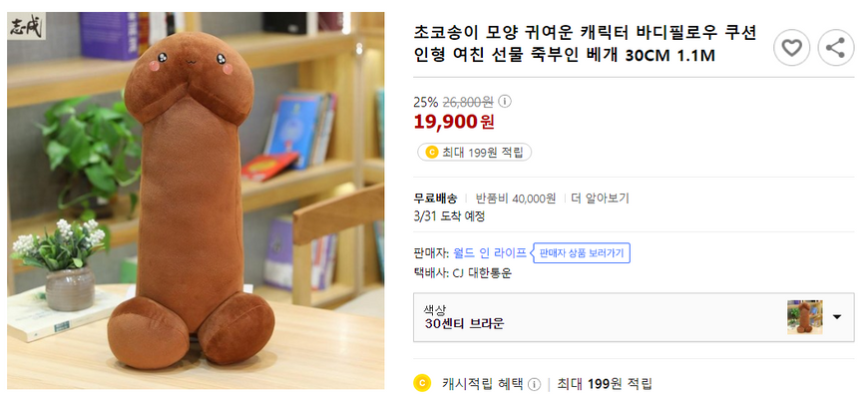This screenshot has height=405, width=868.
Task: Click the 무료배송 free shipping label
Action: [435, 198]
